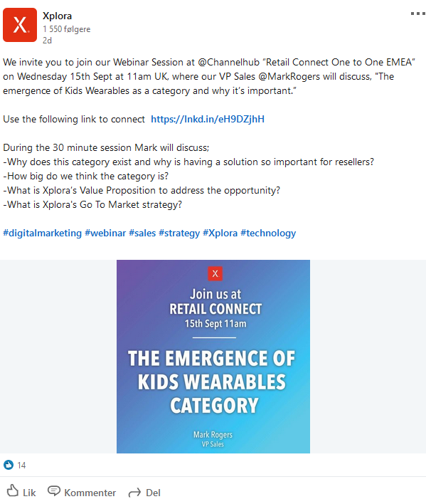Click the Xplora company name
426x504 pixels.
coord(57,16)
